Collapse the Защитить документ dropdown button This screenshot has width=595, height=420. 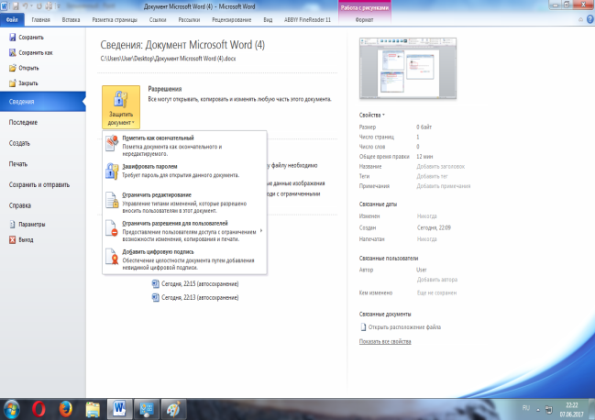121,107
